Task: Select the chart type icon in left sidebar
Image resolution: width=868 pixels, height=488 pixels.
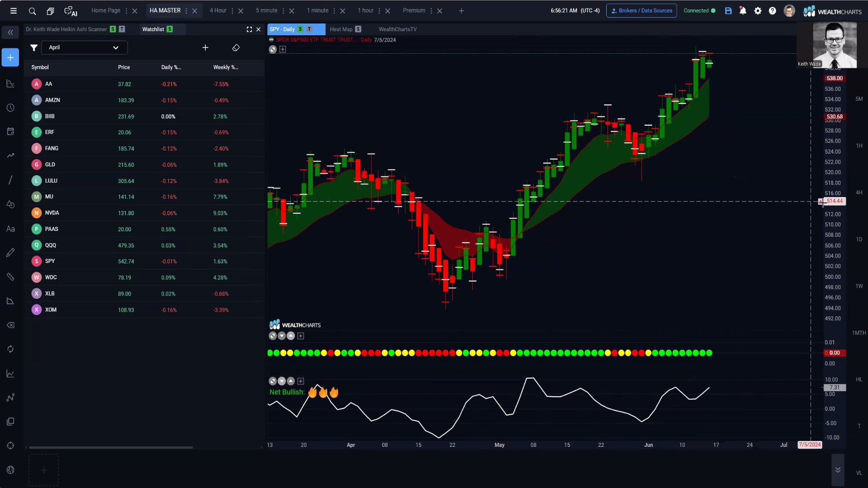Action: (x=10, y=84)
